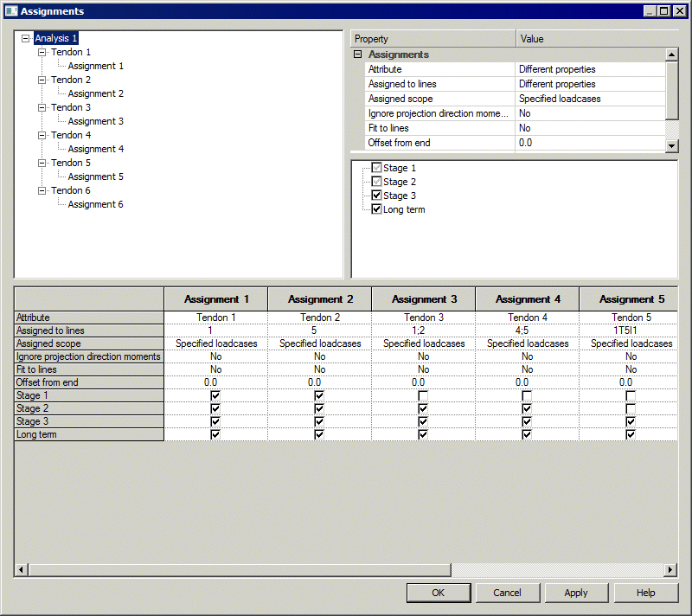Click the Apply button
This screenshot has width=692, height=616.
(575, 593)
